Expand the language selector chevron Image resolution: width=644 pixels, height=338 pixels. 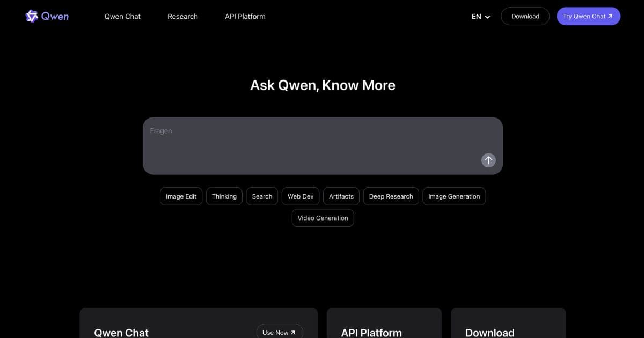tap(487, 17)
